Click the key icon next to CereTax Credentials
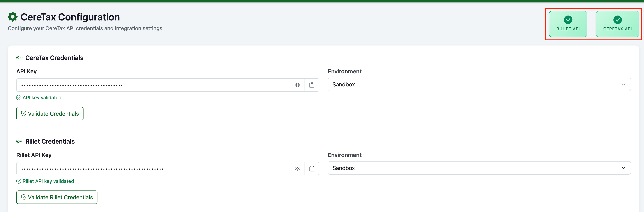The height and width of the screenshot is (212, 644). (x=19, y=58)
